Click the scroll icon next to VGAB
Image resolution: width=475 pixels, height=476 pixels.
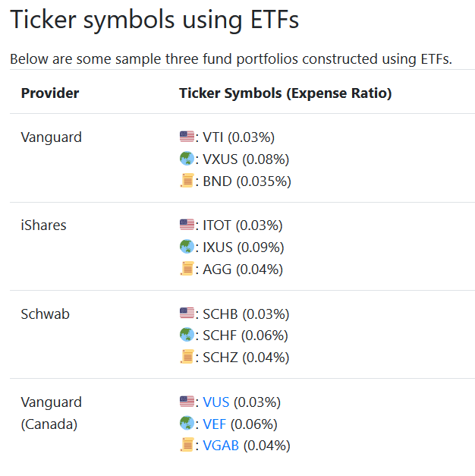click(187, 445)
